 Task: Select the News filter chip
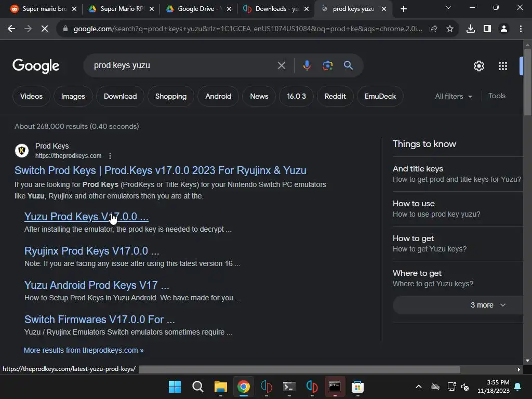pyautogui.click(x=259, y=96)
